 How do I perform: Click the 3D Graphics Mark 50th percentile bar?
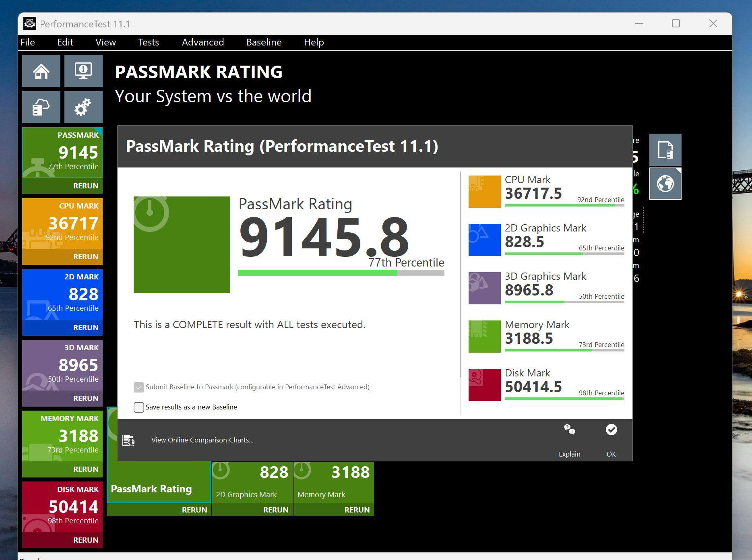[564, 302]
